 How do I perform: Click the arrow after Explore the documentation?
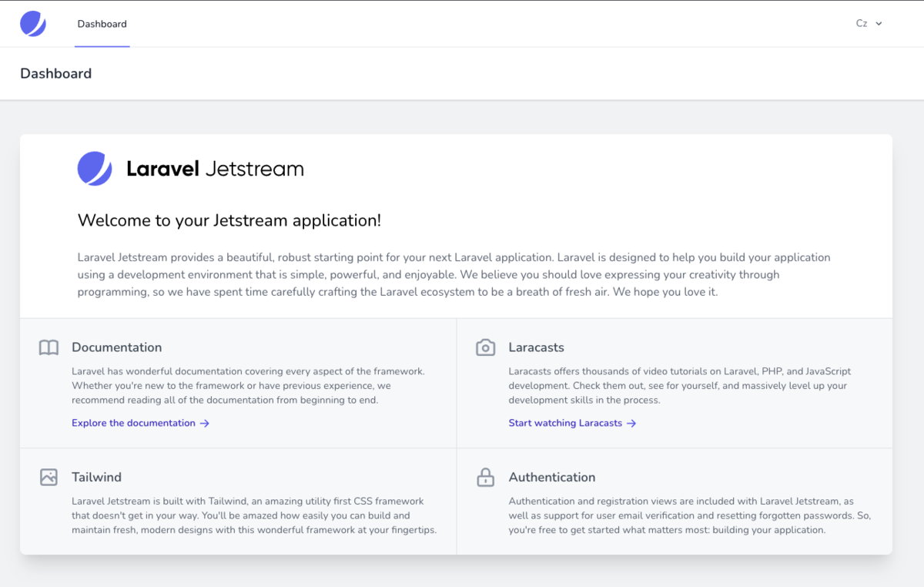tap(204, 423)
